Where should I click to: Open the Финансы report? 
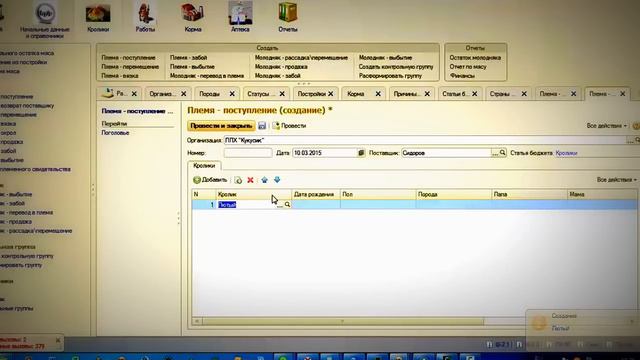pos(462,76)
